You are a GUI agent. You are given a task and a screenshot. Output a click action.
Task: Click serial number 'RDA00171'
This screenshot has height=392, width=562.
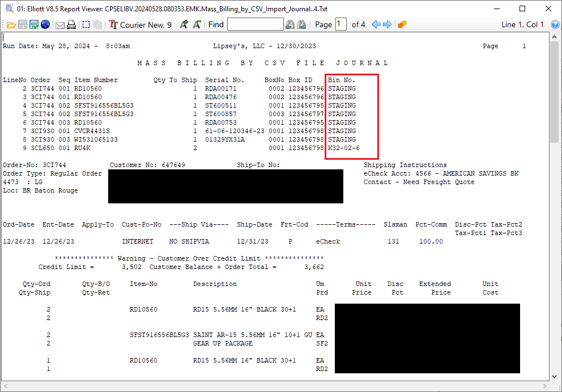click(221, 88)
